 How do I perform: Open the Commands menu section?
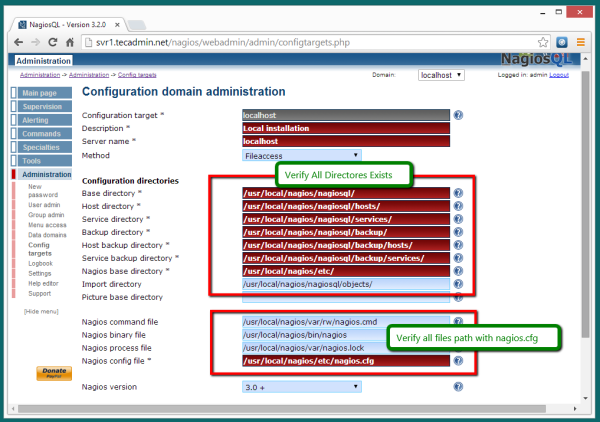pos(42,133)
